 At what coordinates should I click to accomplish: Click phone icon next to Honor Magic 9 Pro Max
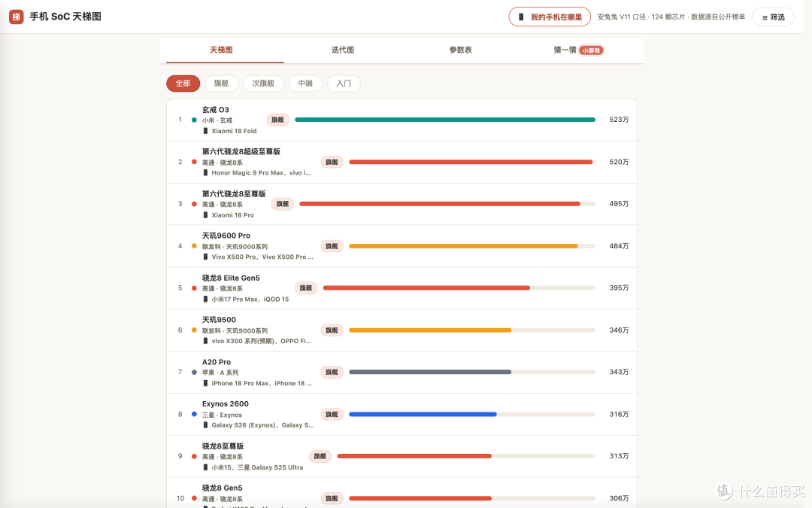coord(205,172)
